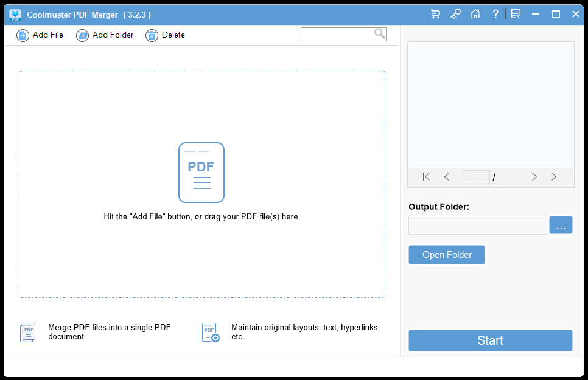Choose Add Folder in the toolbar

pos(105,35)
